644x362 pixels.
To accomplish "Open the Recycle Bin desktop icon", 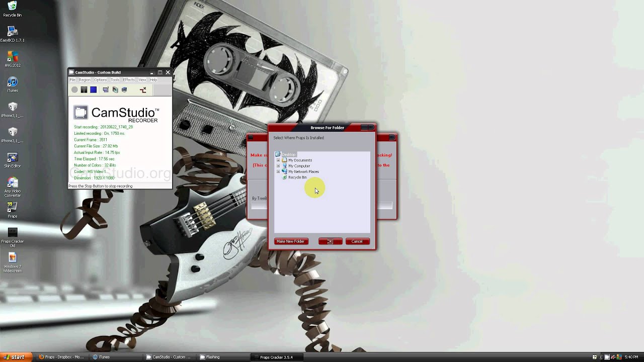I will pyautogui.click(x=13, y=9).
